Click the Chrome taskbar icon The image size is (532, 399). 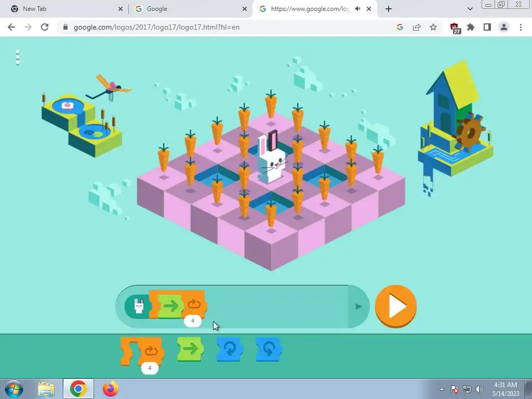(x=78, y=389)
